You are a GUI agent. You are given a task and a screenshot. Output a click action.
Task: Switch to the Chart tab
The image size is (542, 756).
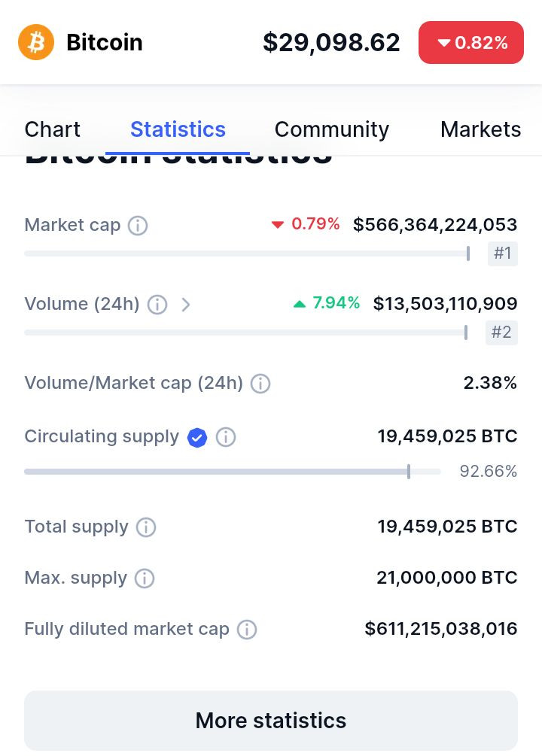52,129
